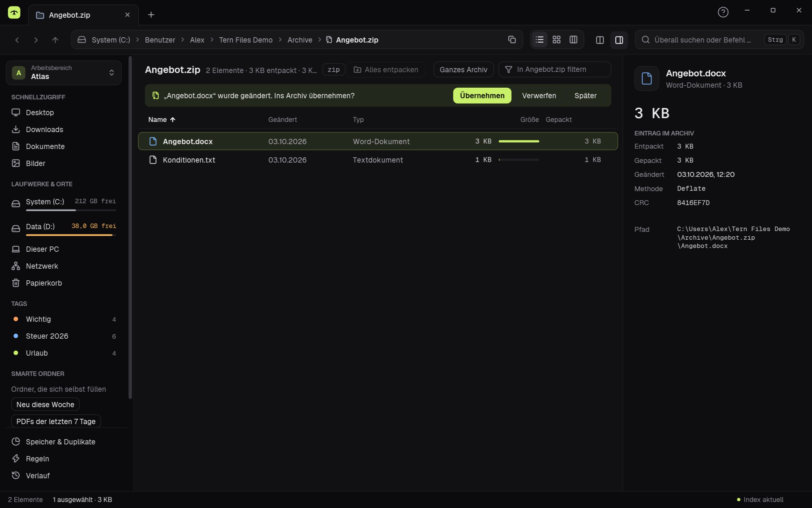
Task: Open Papierkorb in the sidebar
Action: pos(64,283)
